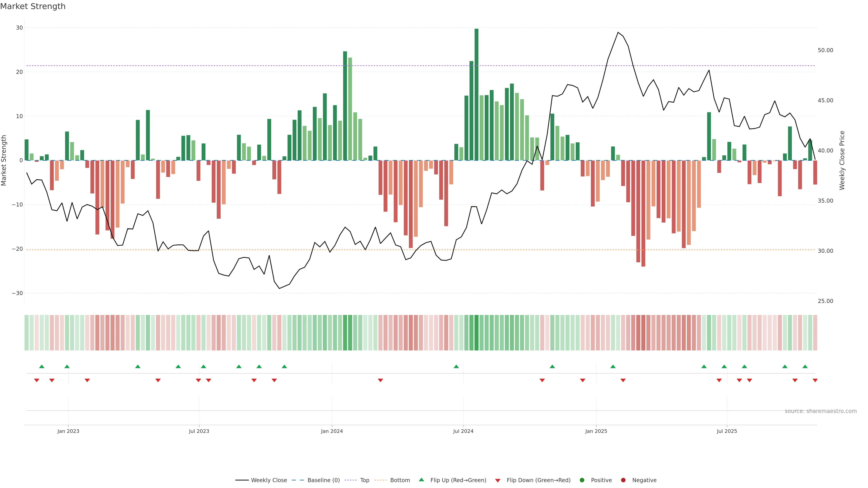Click the source: sharemaestro.com text

tap(821, 411)
